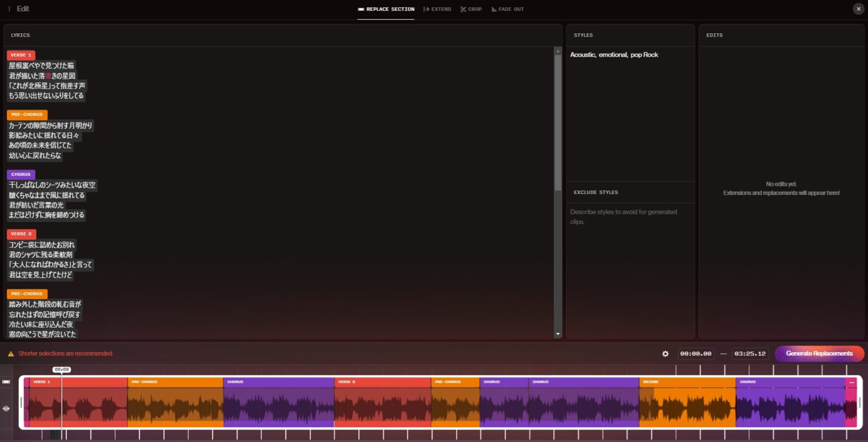Screen dimensions: 868x442
Task: Select the Replace Section tab
Action: pos(386,9)
